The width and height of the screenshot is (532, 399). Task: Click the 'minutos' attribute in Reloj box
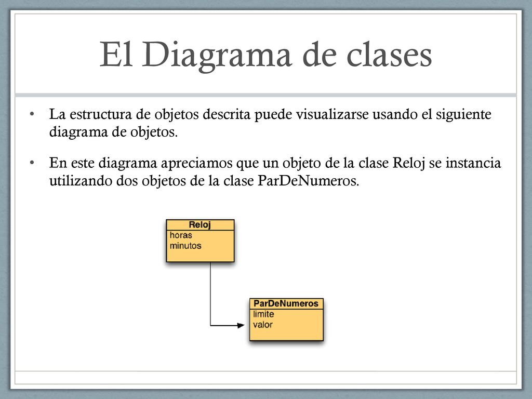[185, 246]
